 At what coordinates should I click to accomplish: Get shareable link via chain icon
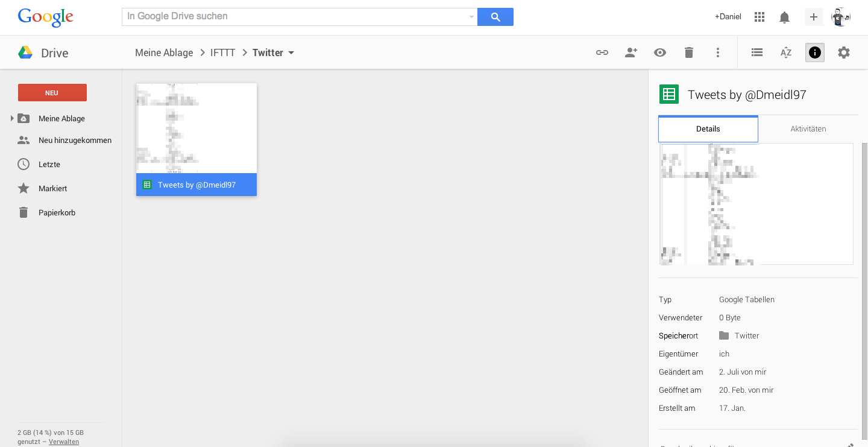602,52
